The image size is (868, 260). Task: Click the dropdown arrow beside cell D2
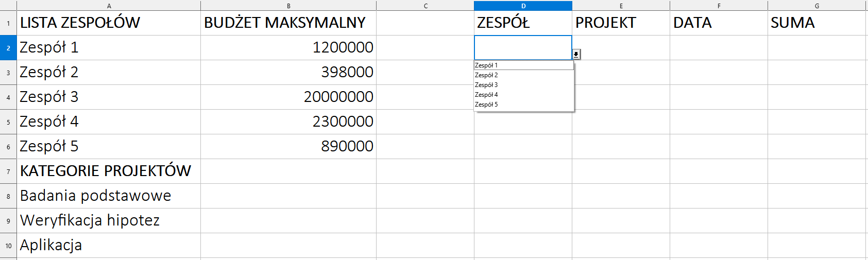pyautogui.click(x=576, y=54)
